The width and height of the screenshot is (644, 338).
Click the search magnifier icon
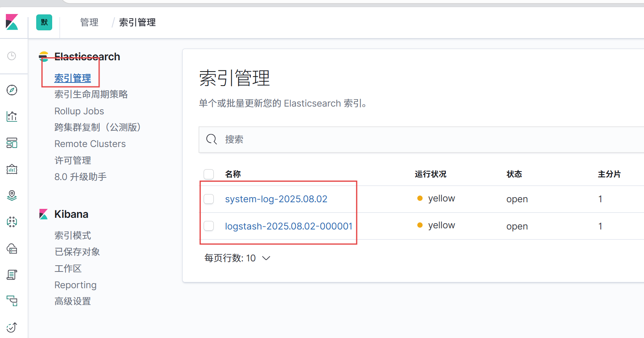coord(211,139)
